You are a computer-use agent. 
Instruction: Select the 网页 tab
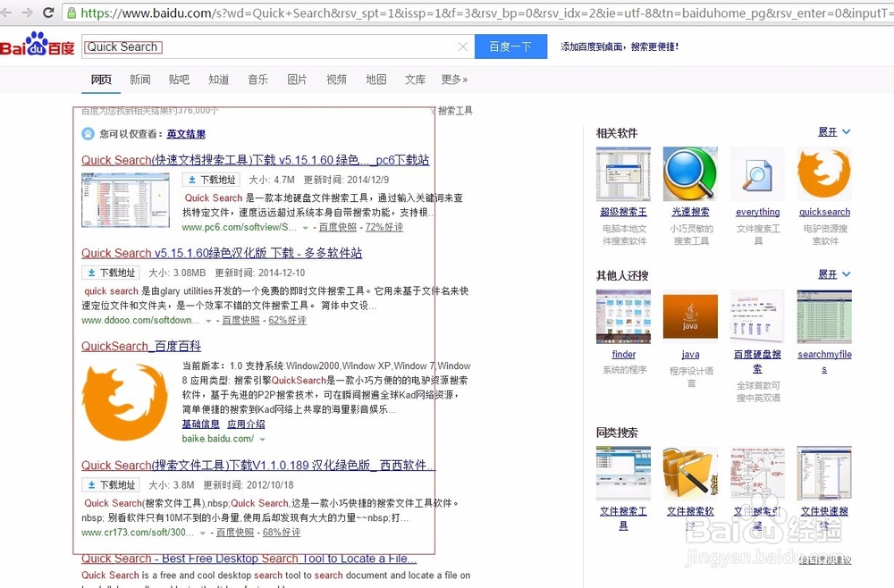tap(101, 80)
